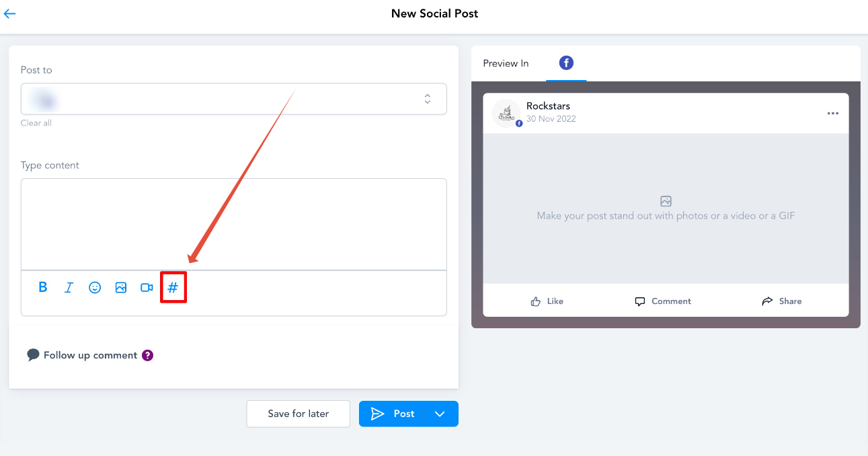Toggle italic text formatting
Viewport: 868px width, 456px height.
click(69, 287)
